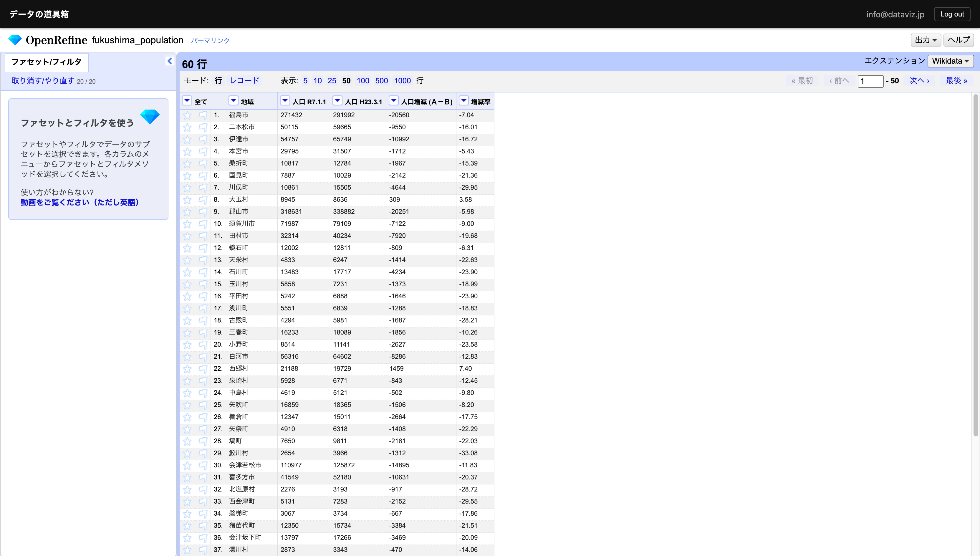Open 取り消す/やり直す history tab
Viewport: 980px width, 556px height.
click(x=43, y=81)
